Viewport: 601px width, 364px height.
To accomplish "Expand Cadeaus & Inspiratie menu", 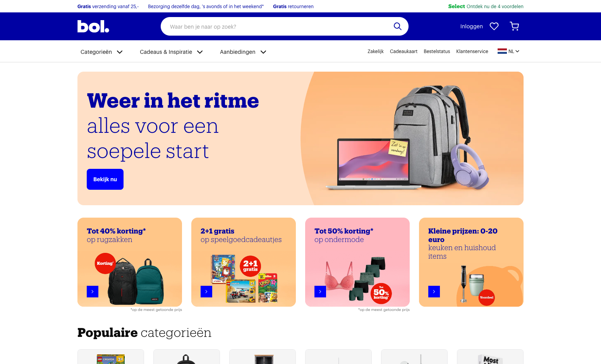I will tap(171, 52).
